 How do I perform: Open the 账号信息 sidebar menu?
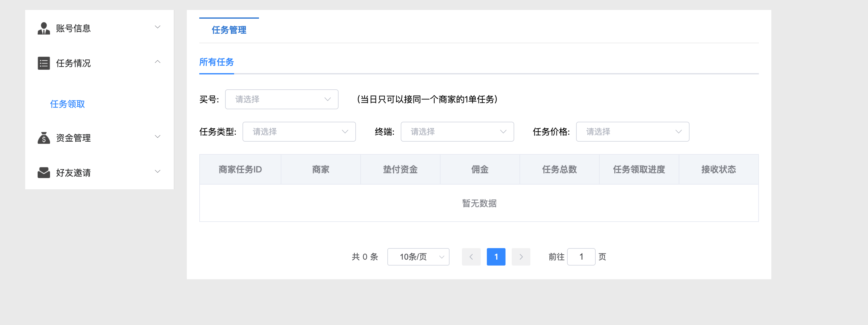point(99,28)
